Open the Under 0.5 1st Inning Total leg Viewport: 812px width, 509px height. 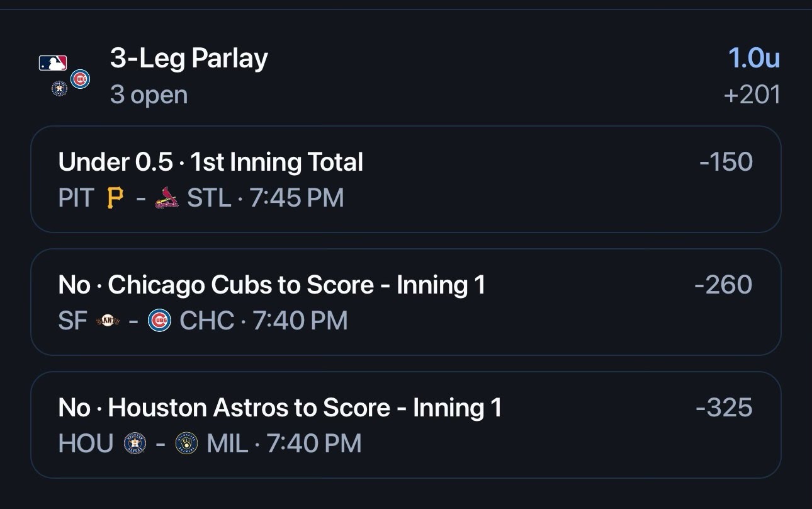[x=406, y=179]
